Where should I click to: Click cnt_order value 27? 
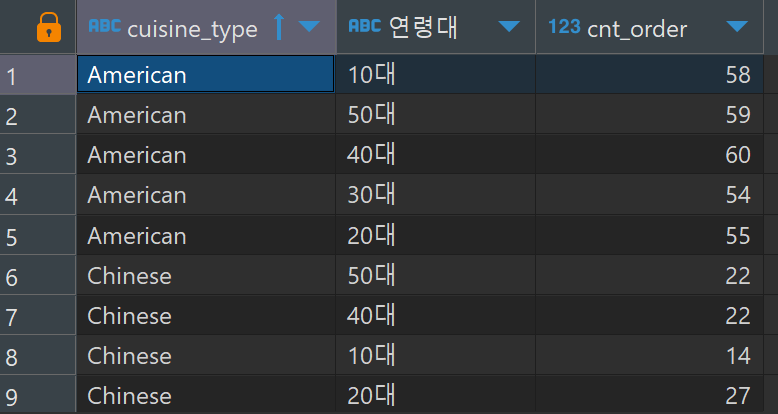click(649, 395)
